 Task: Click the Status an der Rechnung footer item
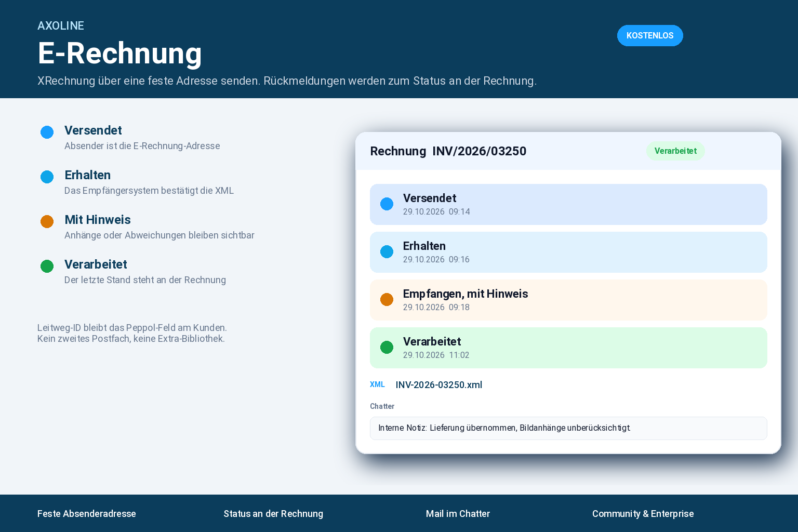point(273,514)
